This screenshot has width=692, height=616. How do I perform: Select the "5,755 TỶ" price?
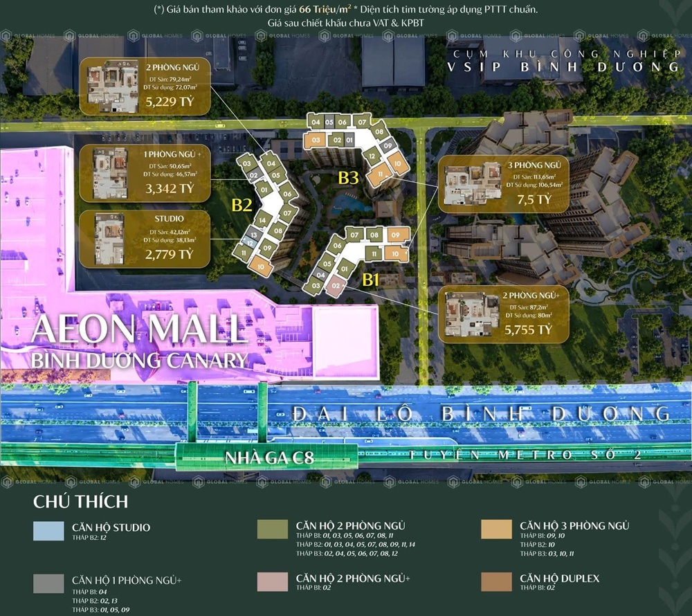[528, 329]
